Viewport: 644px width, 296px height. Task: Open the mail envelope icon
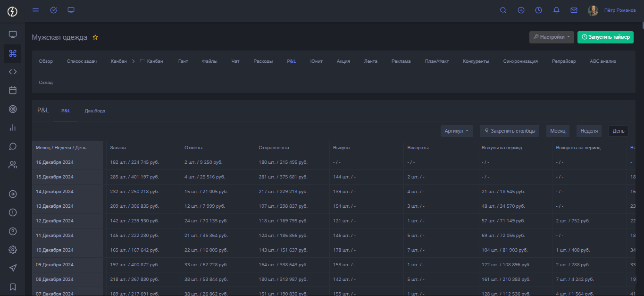pyautogui.click(x=574, y=10)
